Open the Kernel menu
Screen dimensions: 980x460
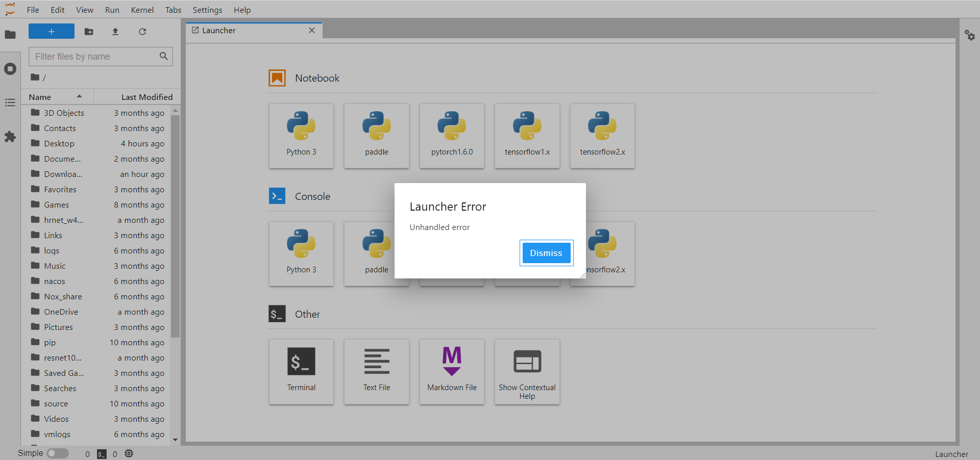tap(142, 10)
